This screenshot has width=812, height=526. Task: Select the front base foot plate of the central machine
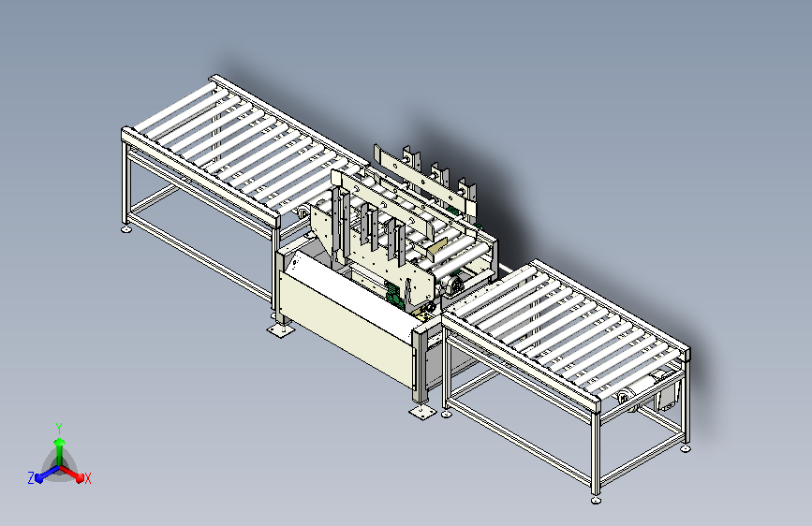tap(422, 412)
